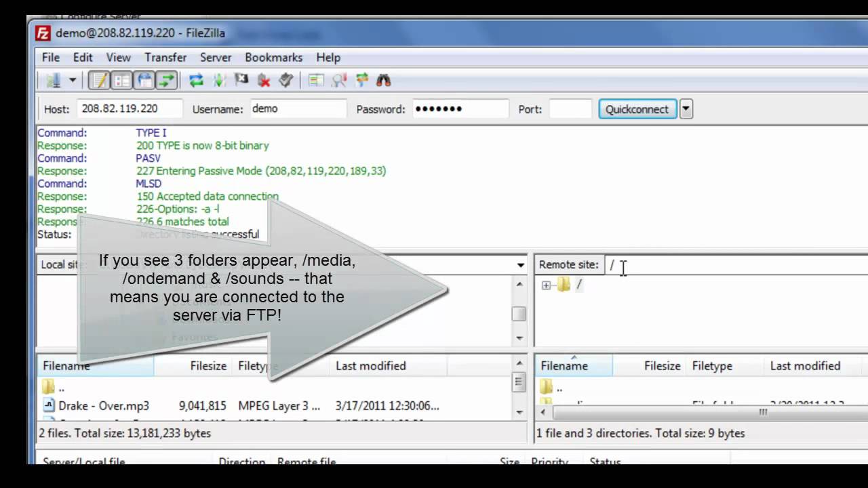Click the Quickconnect button

pyautogui.click(x=637, y=109)
